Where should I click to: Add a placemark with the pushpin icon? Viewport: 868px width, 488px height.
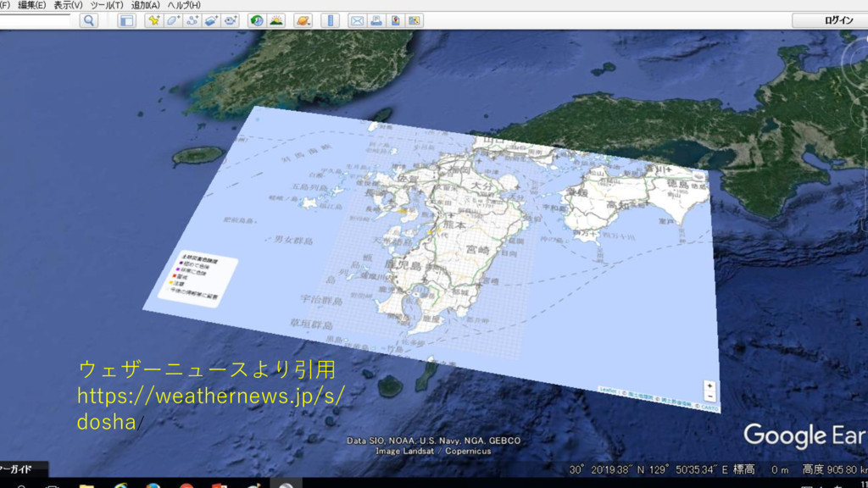[153, 21]
